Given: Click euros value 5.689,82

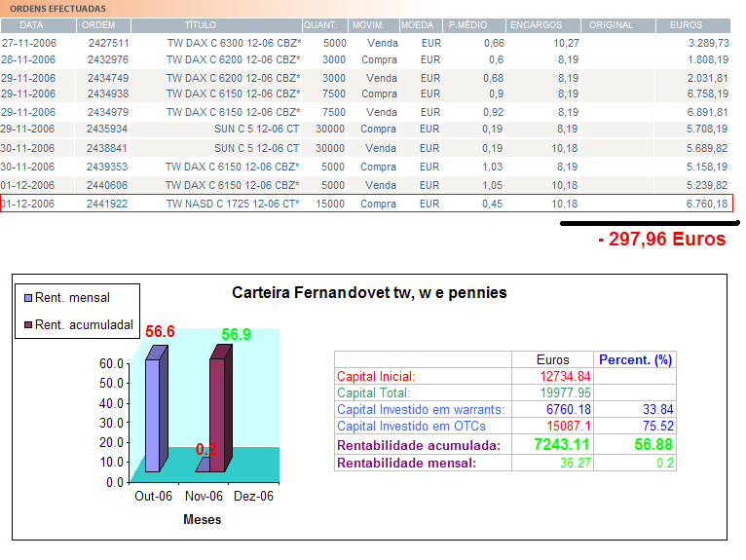Looking at the screenshot, I should 707,148.
